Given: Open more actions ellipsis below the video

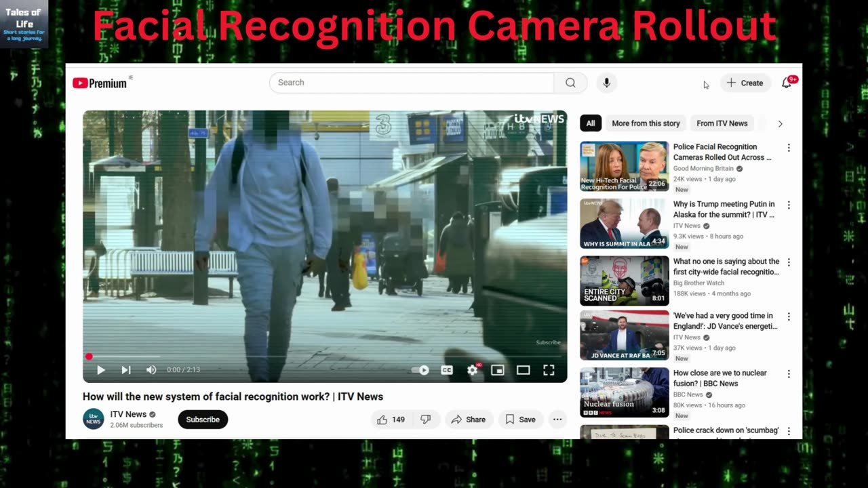Looking at the screenshot, I should tap(557, 420).
